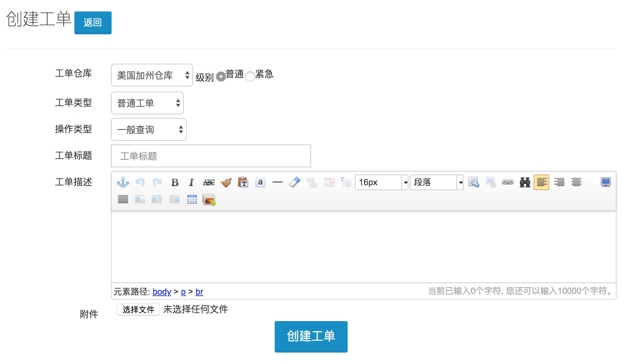Click the multi-image upload icon
This screenshot has width=623, height=364.
point(209,200)
